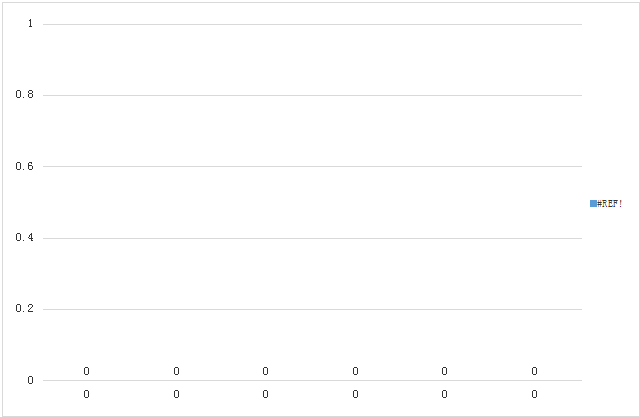Image resolution: width=640 pixels, height=417 pixels.
Task: Click the gridline at value 0.6
Action: 312,166
